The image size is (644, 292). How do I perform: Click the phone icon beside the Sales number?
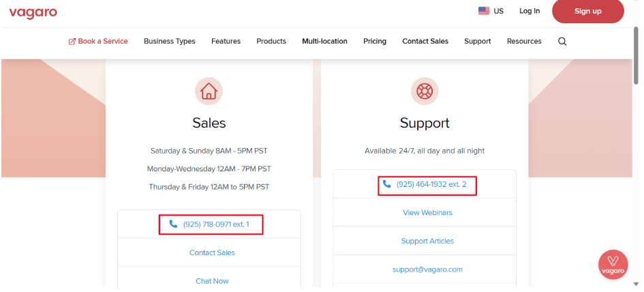tap(173, 224)
